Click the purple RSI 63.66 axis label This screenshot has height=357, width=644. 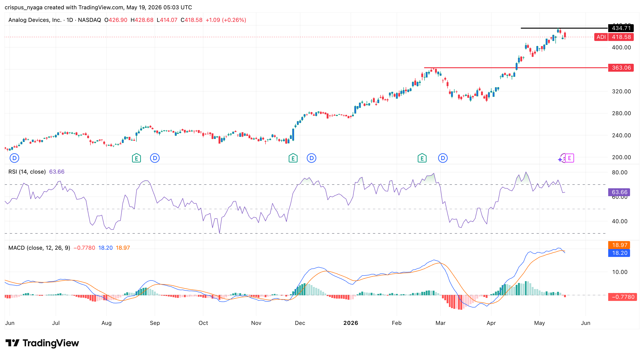click(x=619, y=192)
